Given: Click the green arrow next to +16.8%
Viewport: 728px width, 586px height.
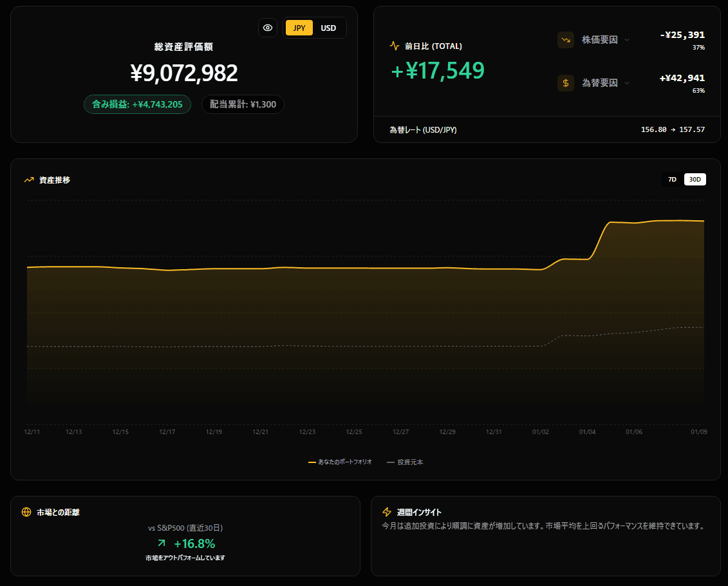Looking at the screenshot, I should pos(161,543).
